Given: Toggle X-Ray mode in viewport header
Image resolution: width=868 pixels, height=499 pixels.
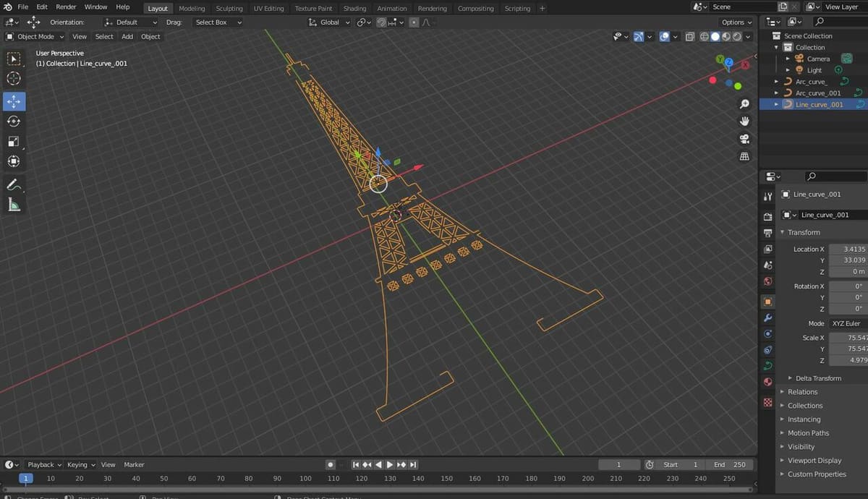Looking at the screenshot, I should [x=690, y=37].
